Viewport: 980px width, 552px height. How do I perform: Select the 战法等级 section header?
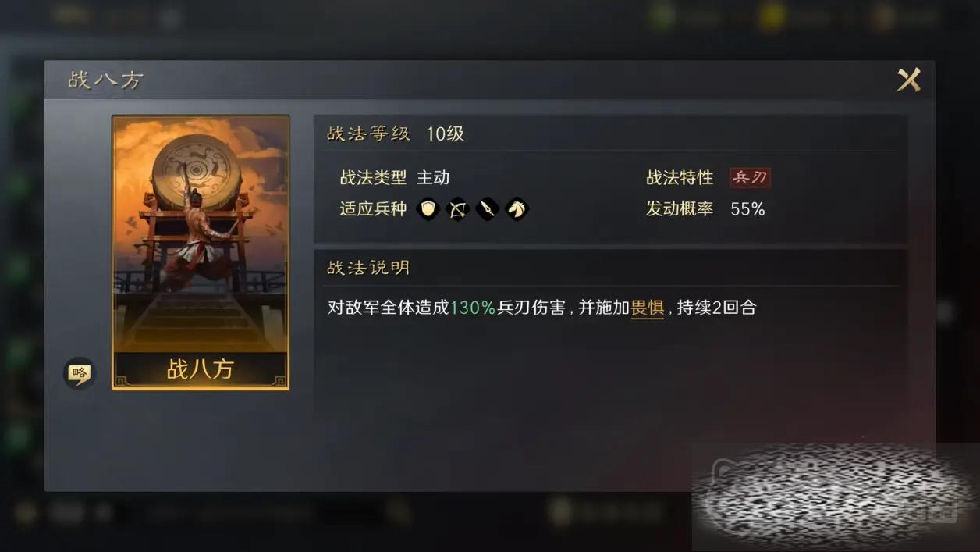pos(368,134)
